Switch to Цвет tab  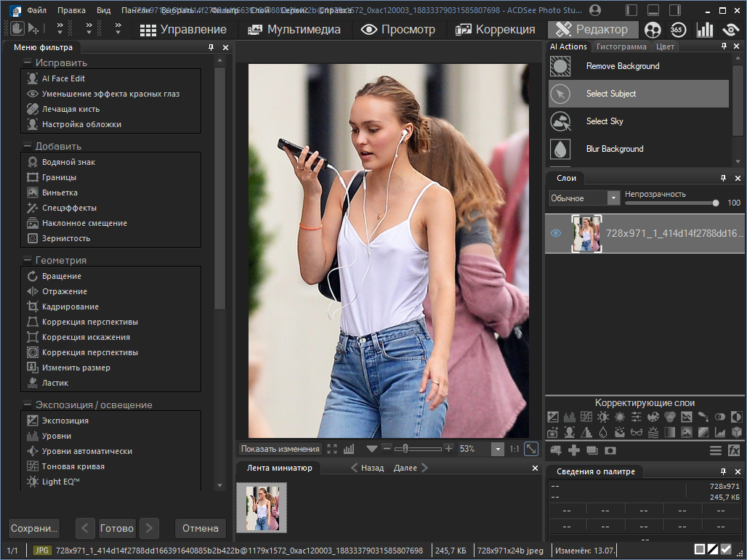[x=665, y=46]
